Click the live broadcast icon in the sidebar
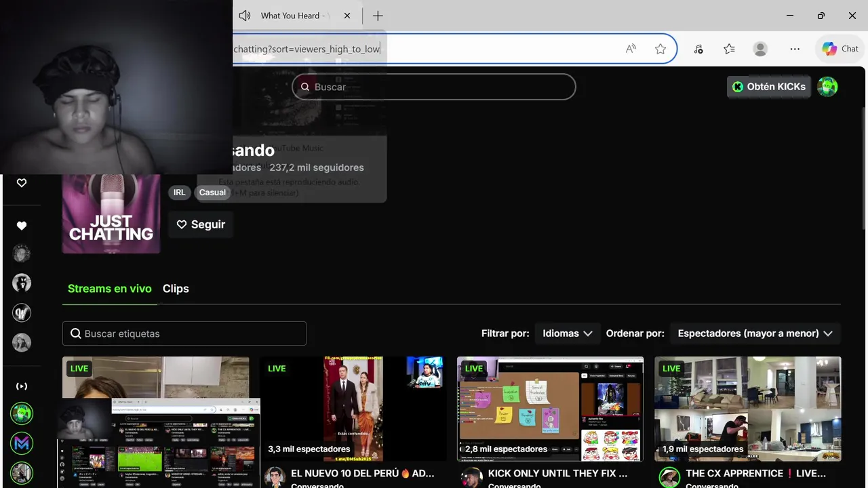This screenshot has height=488, width=868. 22,386
